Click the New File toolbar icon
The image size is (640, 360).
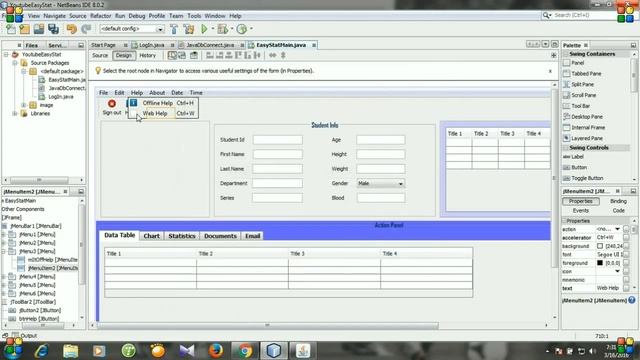[11, 29]
